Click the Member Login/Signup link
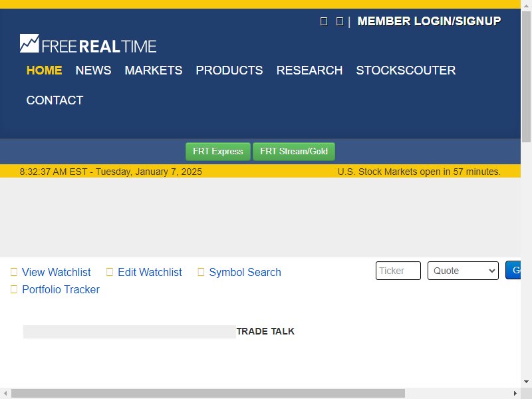 point(429,21)
